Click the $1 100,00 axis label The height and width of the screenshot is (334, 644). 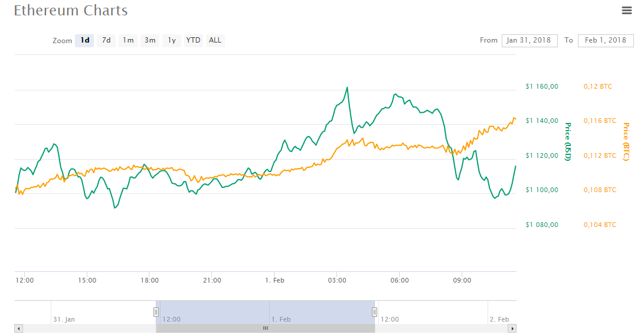(x=542, y=190)
